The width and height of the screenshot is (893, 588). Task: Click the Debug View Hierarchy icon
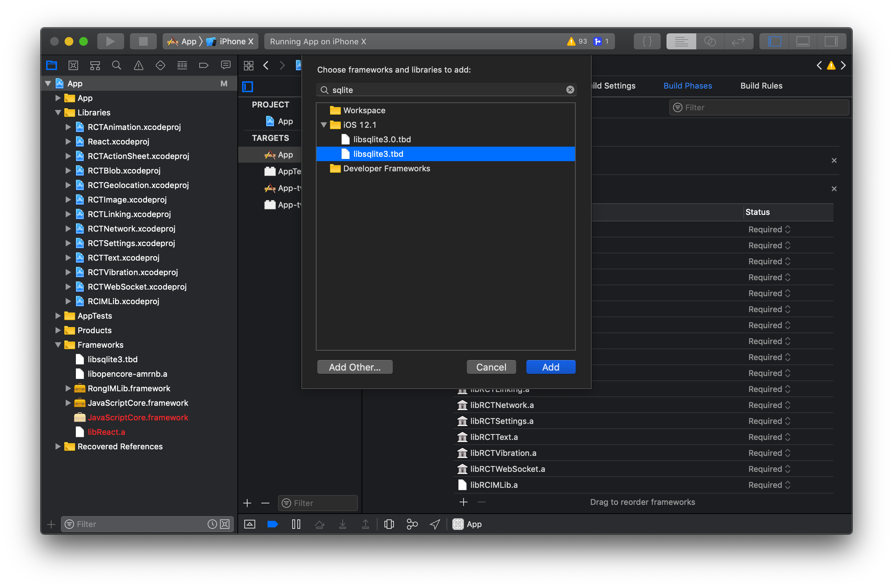[389, 524]
